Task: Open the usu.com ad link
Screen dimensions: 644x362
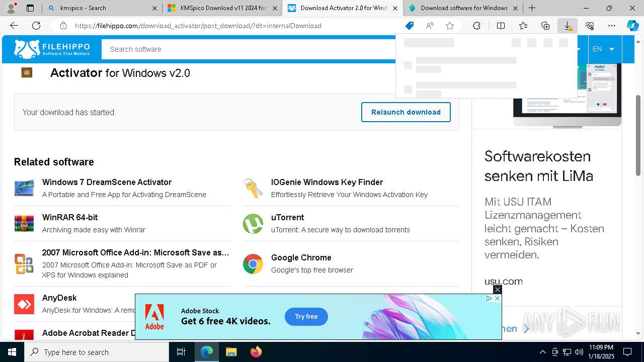Action: [x=504, y=282]
